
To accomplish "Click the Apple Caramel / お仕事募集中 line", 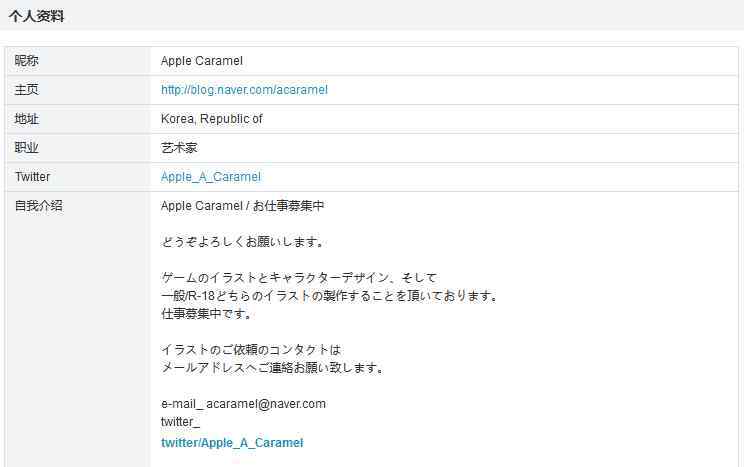I will [x=242, y=205].
